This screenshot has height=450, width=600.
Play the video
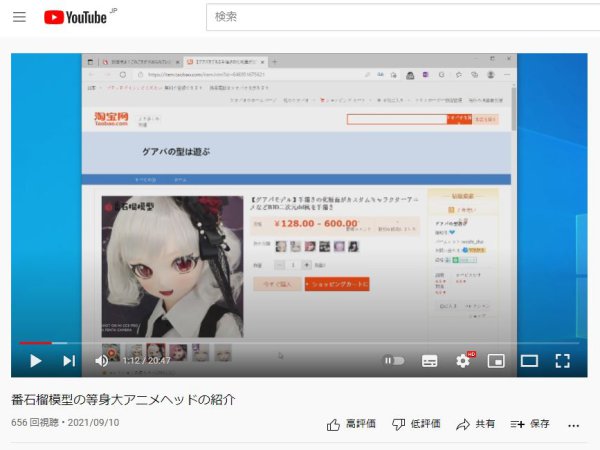[36, 360]
